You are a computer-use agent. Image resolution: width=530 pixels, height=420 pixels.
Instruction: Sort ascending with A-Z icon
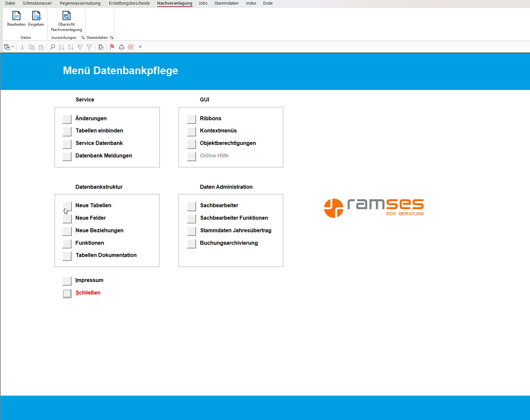62,47
